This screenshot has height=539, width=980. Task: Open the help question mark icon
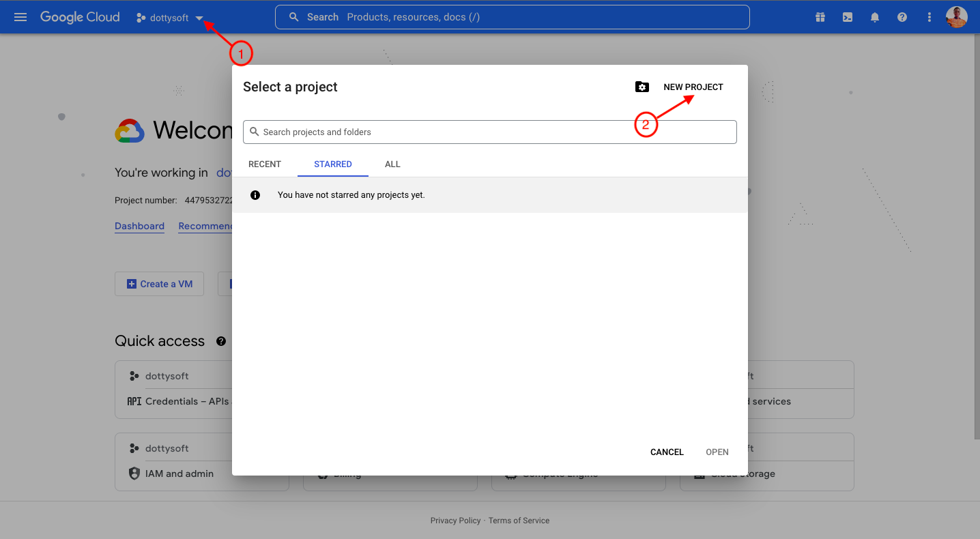[902, 17]
